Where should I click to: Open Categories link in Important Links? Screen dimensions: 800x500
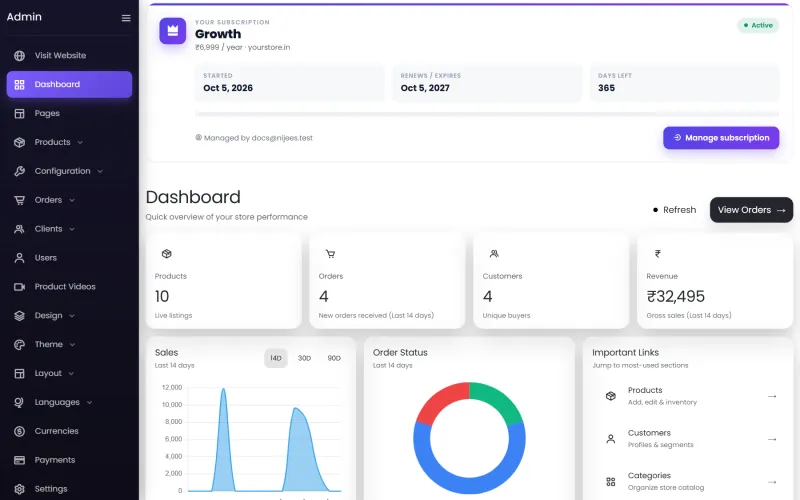tap(691, 482)
